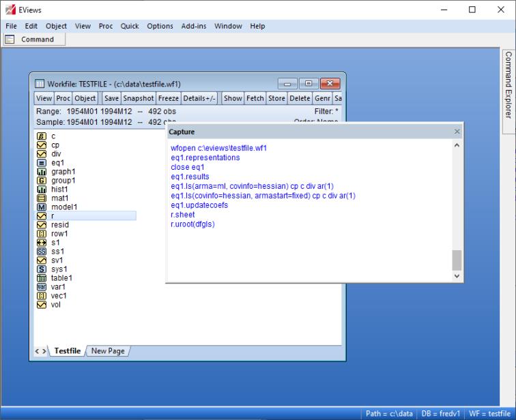This screenshot has height=420, width=516.
Task: Click the left page-tab scroll arrow
Action: pos(37,351)
